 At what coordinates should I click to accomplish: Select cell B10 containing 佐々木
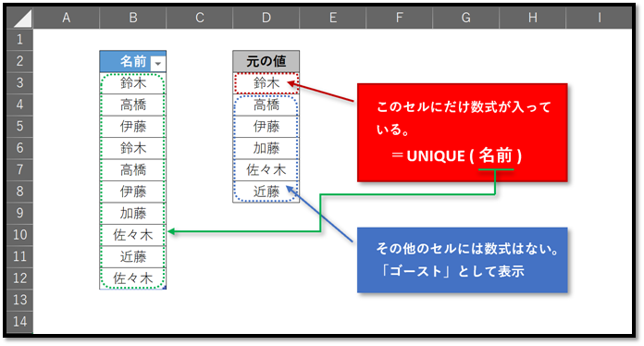click(x=133, y=236)
